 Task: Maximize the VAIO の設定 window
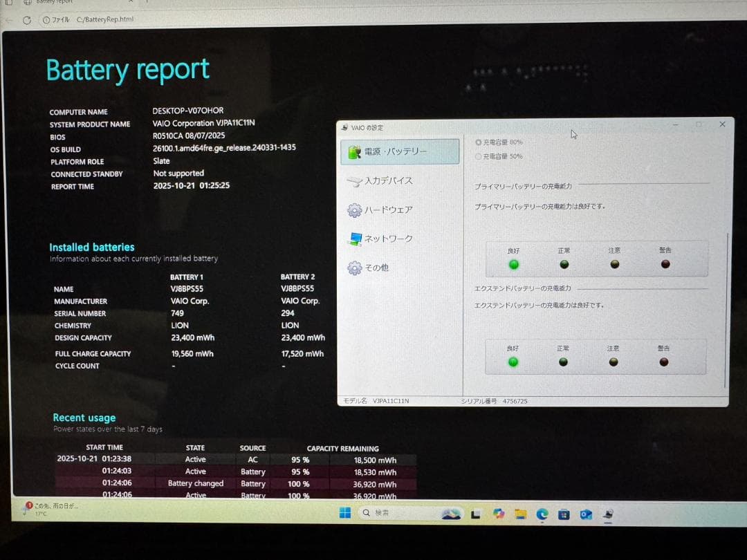click(x=699, y=124)
